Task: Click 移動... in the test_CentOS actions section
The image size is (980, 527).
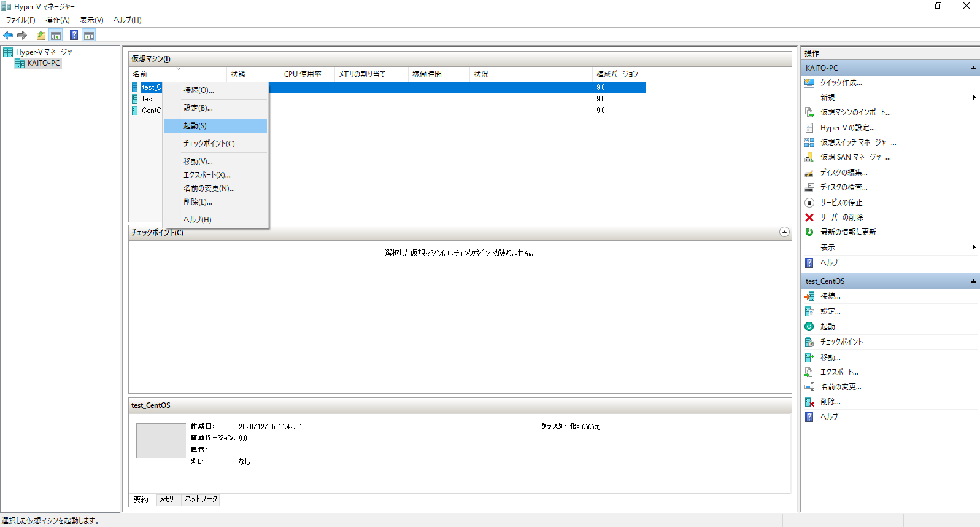Action: pos(830,357)
